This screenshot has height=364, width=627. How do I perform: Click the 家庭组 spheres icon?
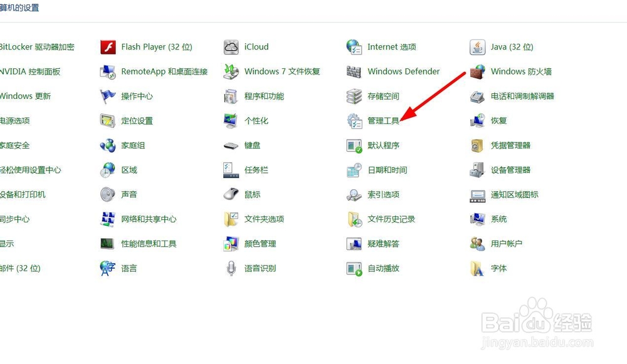pyautogui.click(x=108, y=145)
